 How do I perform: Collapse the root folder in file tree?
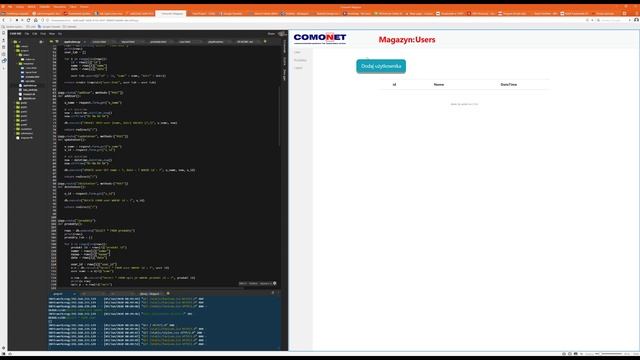(x=15, y=42)
